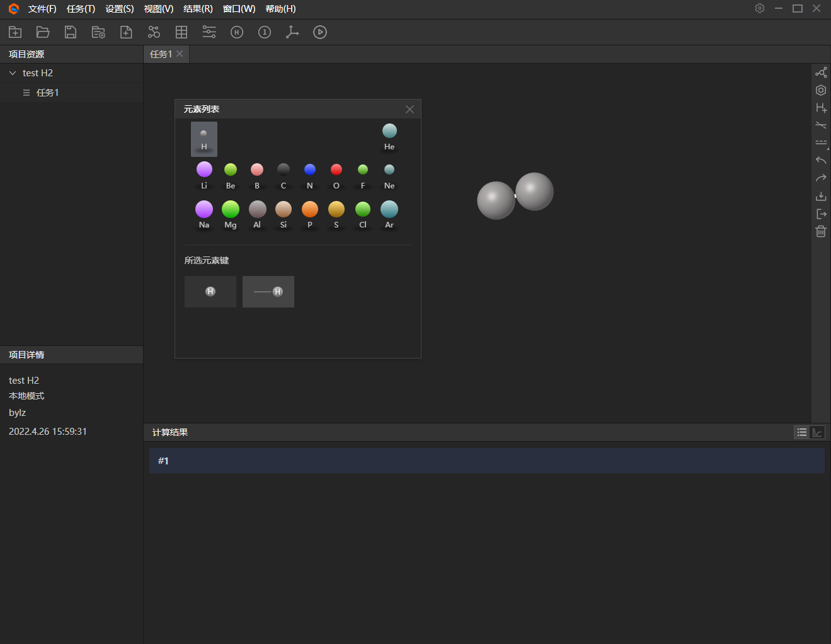Click the new project folder-plus icon
The width and height of the screenshot is (831, 644).
coord(15,32)
